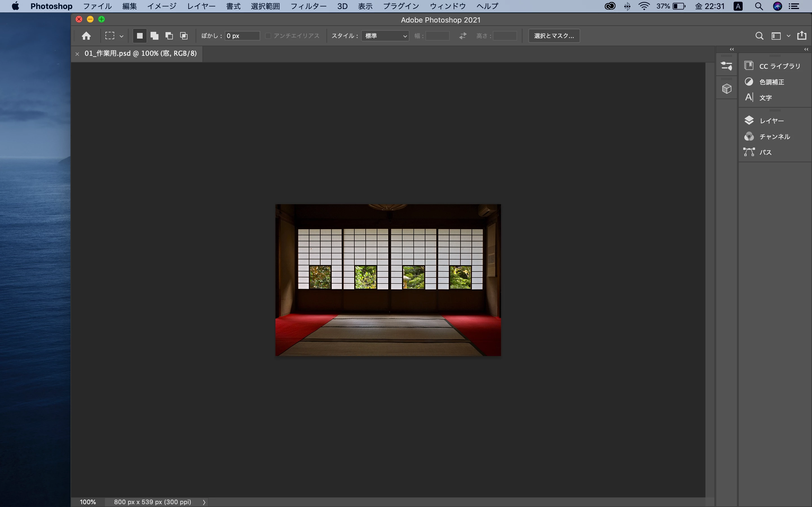Swap width and height arrows
Image resolution: width=812 pixels, height=507 pixels.
pos(463,36)
